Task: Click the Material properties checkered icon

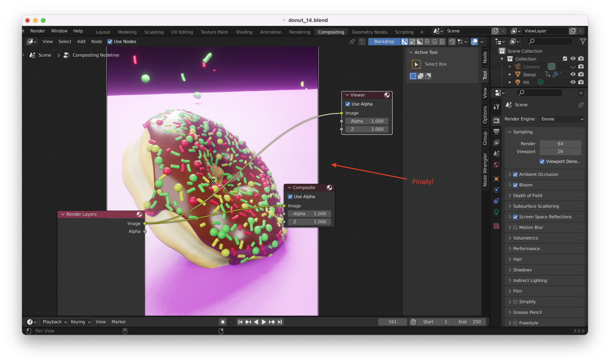Action: (x=496, y=226)
